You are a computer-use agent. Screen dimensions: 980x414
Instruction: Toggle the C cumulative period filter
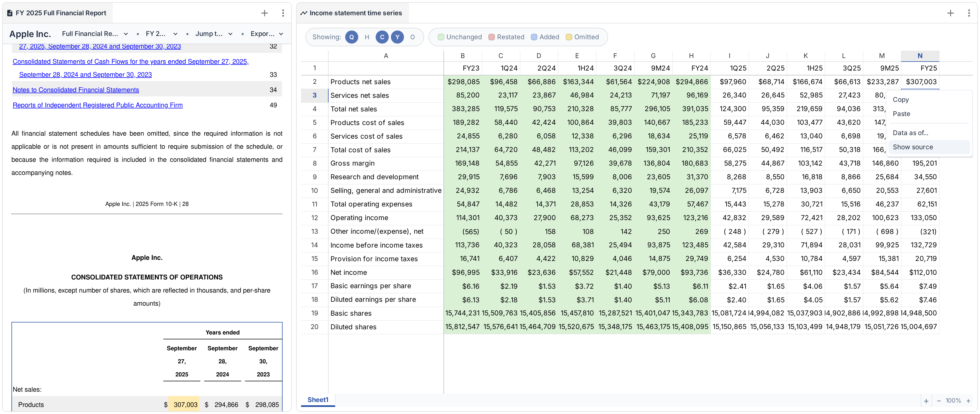(x=382, y=37)
